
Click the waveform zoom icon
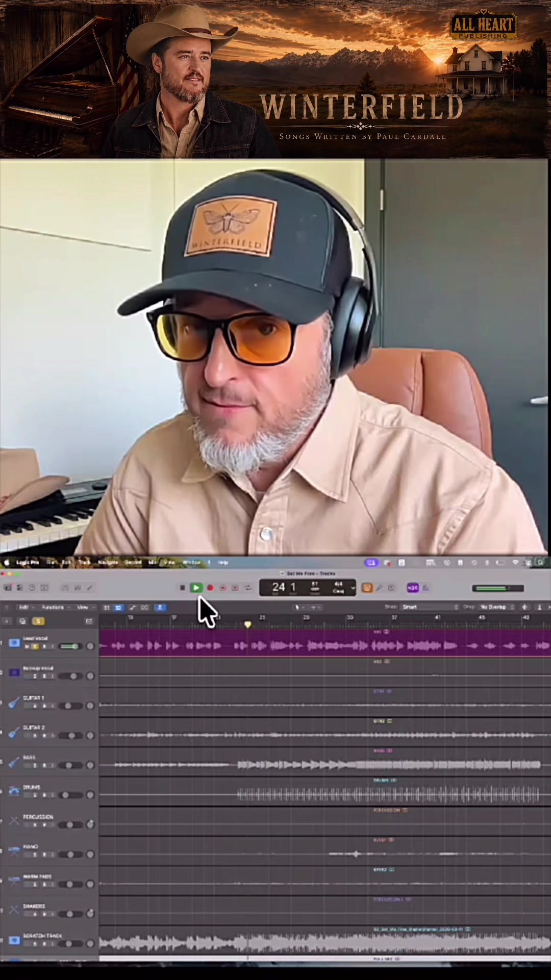[x=524, y=607]
